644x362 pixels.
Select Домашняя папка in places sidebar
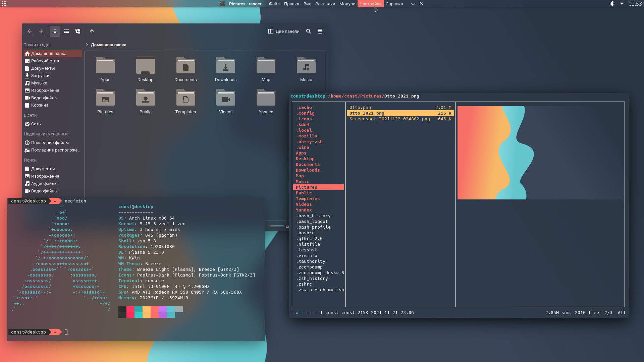tap(53, 53)
